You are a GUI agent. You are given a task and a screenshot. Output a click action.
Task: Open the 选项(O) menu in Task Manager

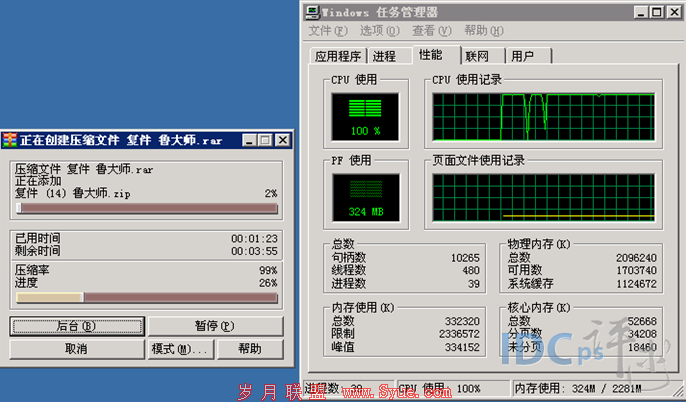point(380,31)
